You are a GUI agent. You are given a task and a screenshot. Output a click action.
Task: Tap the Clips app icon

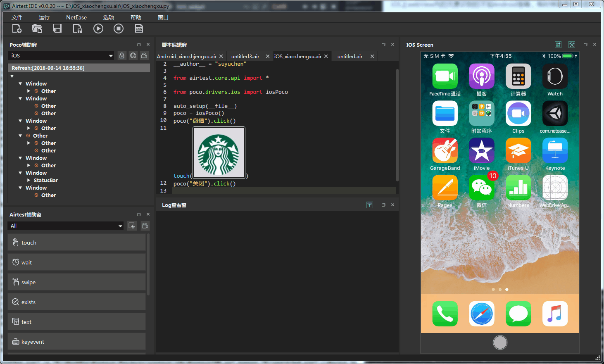pos(518,114)
